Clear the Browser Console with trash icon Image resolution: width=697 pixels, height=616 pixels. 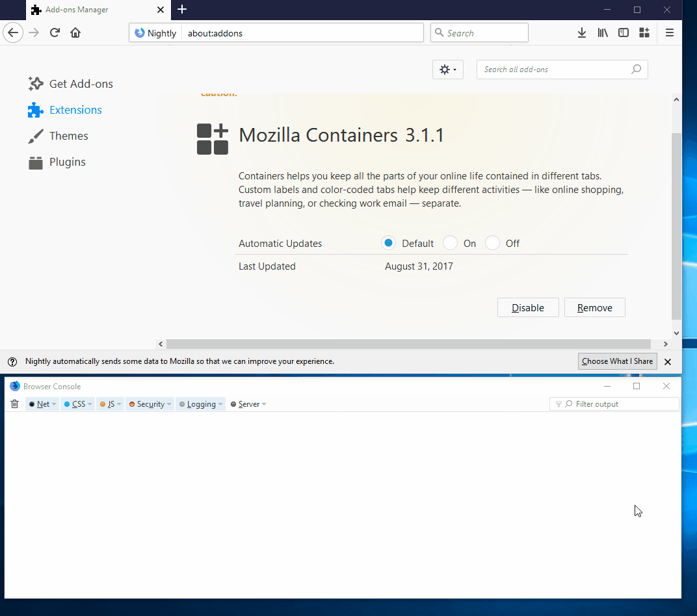(14, 404)
